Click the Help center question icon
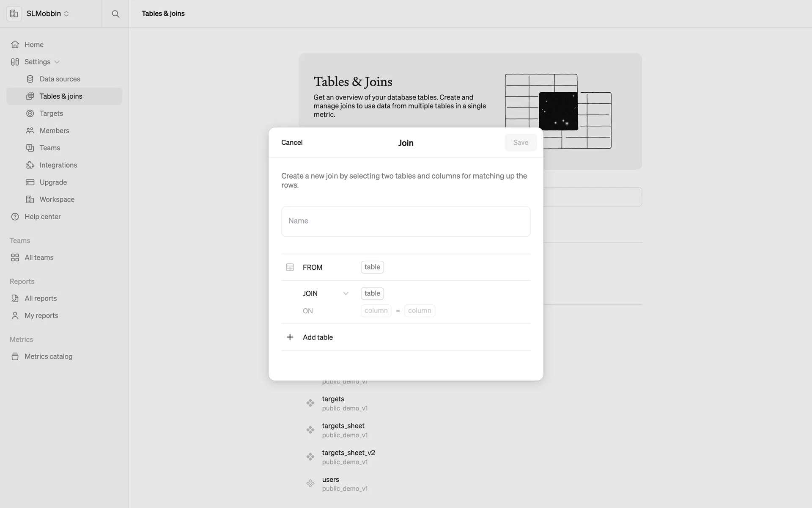 (x=15, y=217)
